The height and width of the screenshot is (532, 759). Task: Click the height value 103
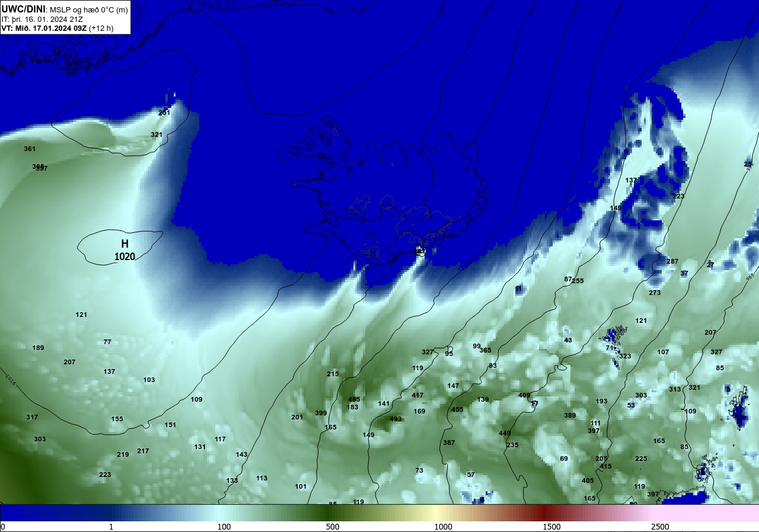coord(149,380)
